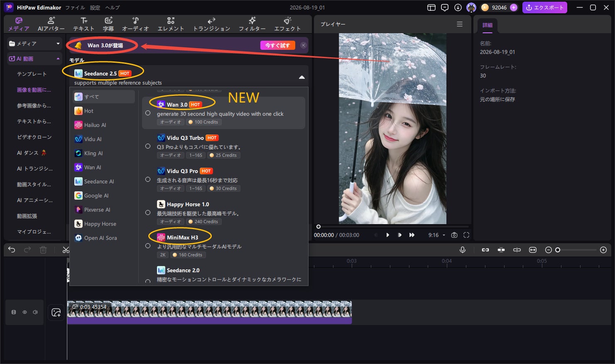This screenshot has height=364, width=615.
Task: Select the Vidu Q3 Pro radio button
Action: point(148,179)
